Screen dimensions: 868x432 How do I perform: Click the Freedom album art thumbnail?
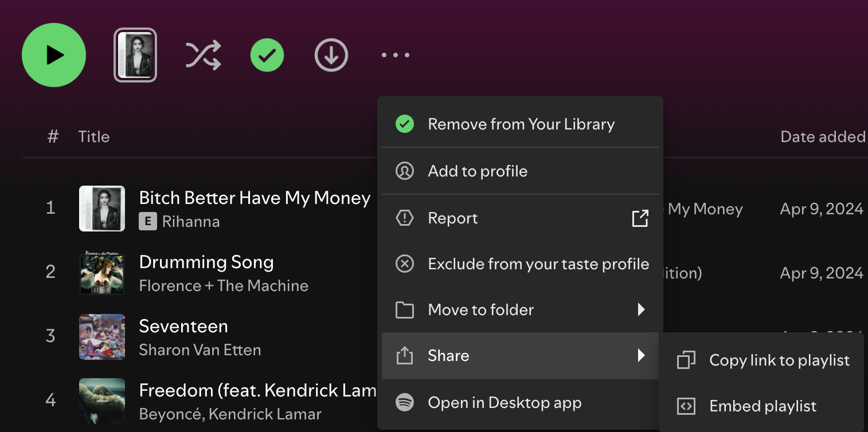[102, 401]
